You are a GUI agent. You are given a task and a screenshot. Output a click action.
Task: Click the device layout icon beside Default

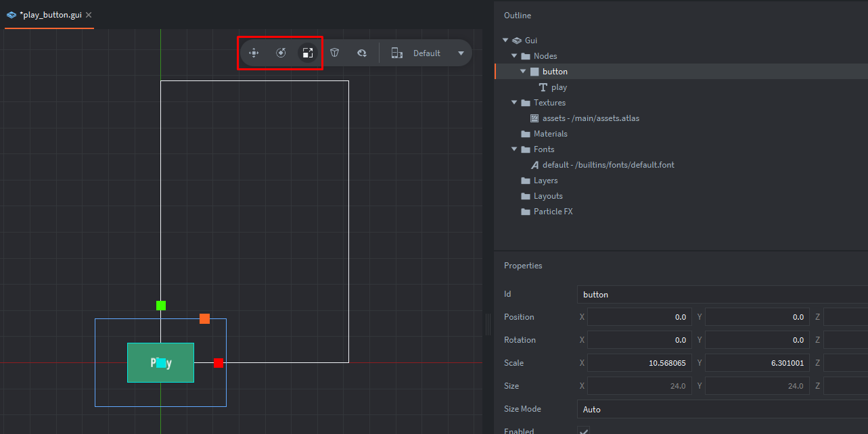point(397,53)
